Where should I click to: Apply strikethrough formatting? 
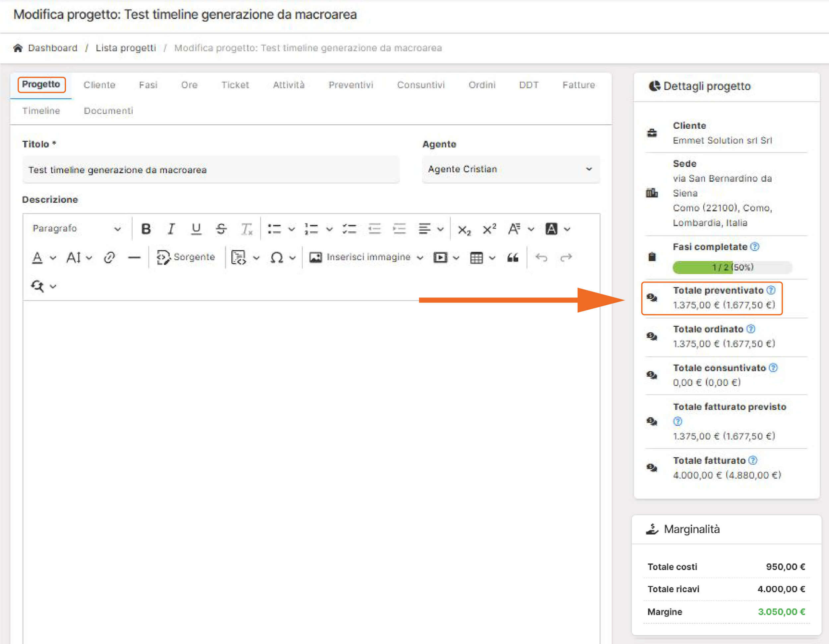coord(221,229)
